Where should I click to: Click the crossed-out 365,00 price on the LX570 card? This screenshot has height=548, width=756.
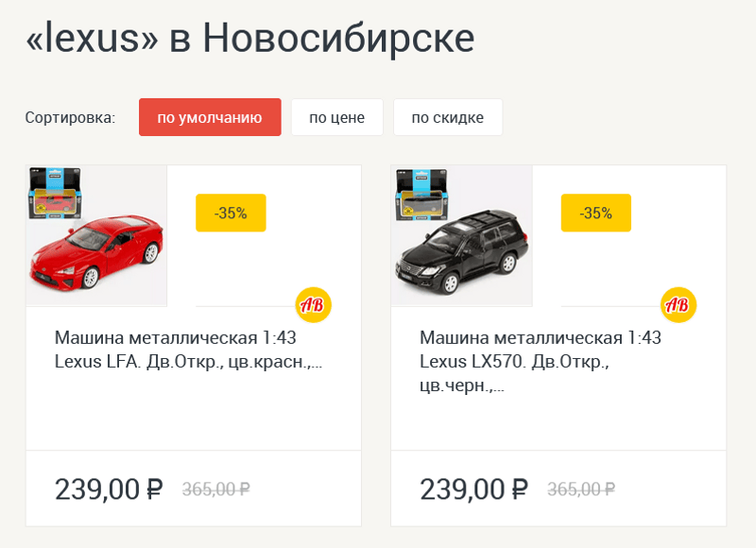(580, 489)
